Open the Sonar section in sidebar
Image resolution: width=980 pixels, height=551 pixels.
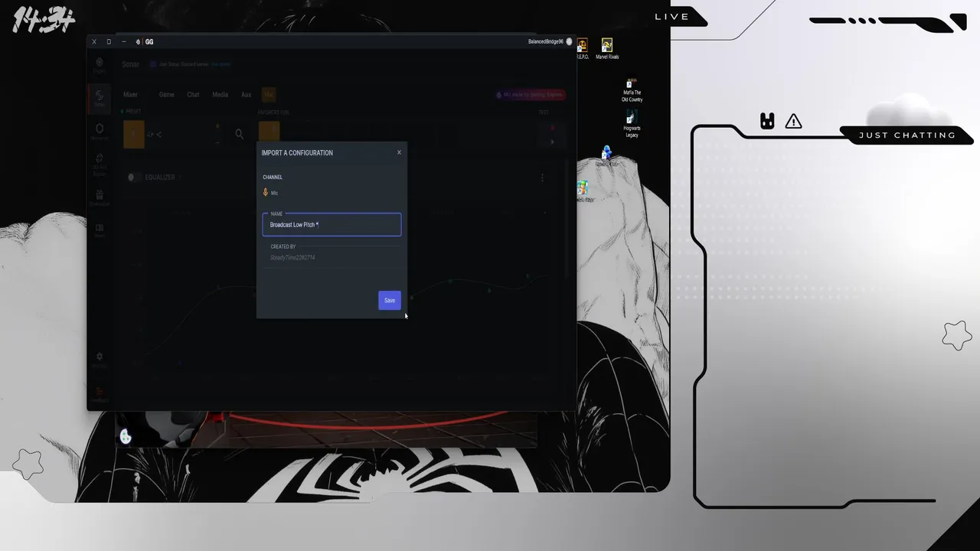(100, 98)
